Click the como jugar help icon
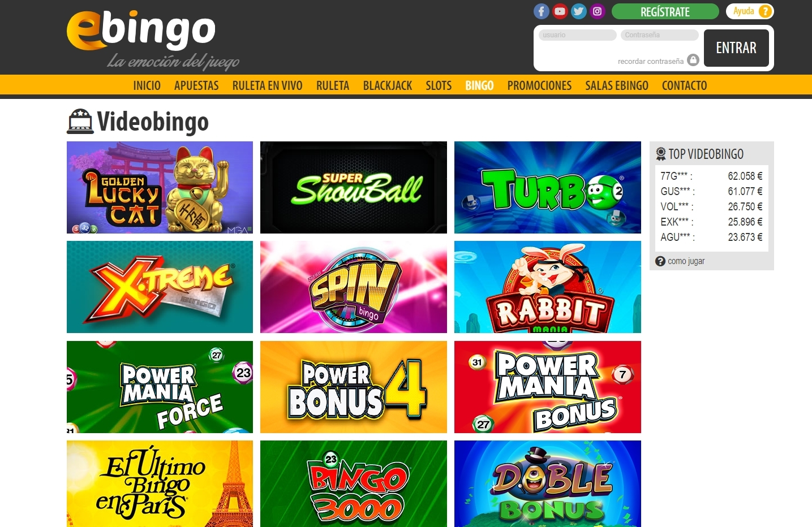The width and height of the screenshot is (812, 527). tap(660, 261)
